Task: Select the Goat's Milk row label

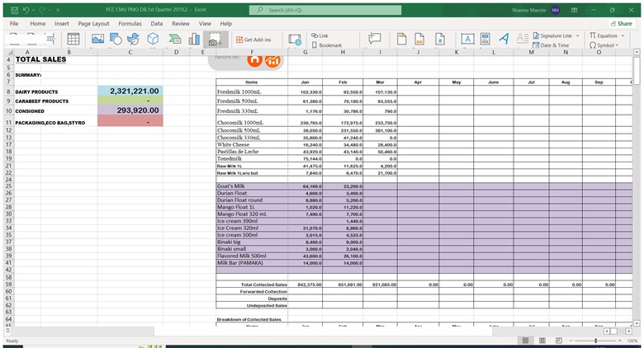Action: 231,186
